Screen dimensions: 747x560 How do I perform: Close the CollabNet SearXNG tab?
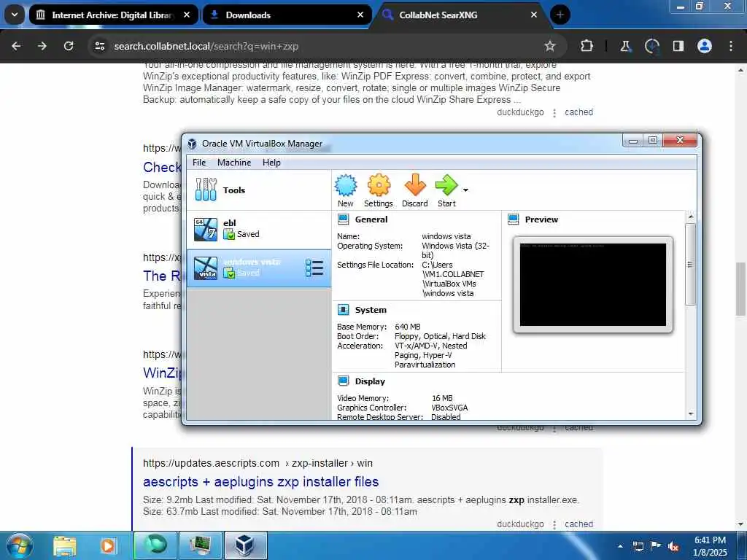click(x=533, y=15)
